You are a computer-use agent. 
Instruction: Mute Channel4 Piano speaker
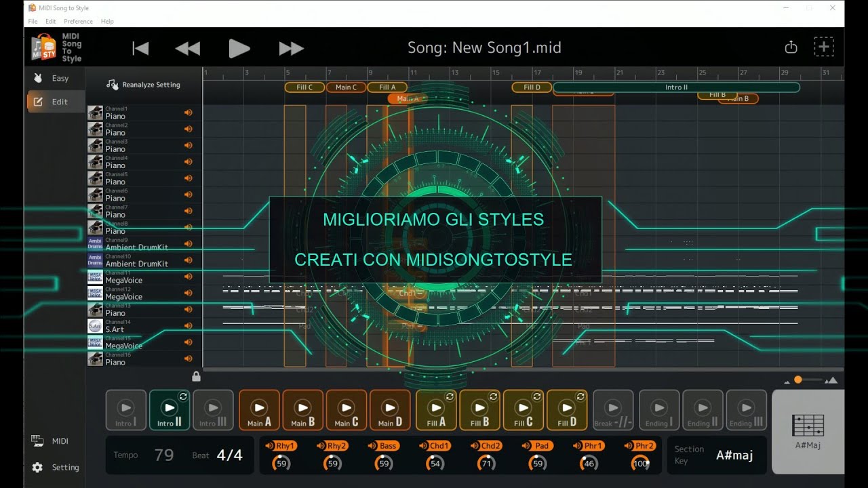coord(189,162)
